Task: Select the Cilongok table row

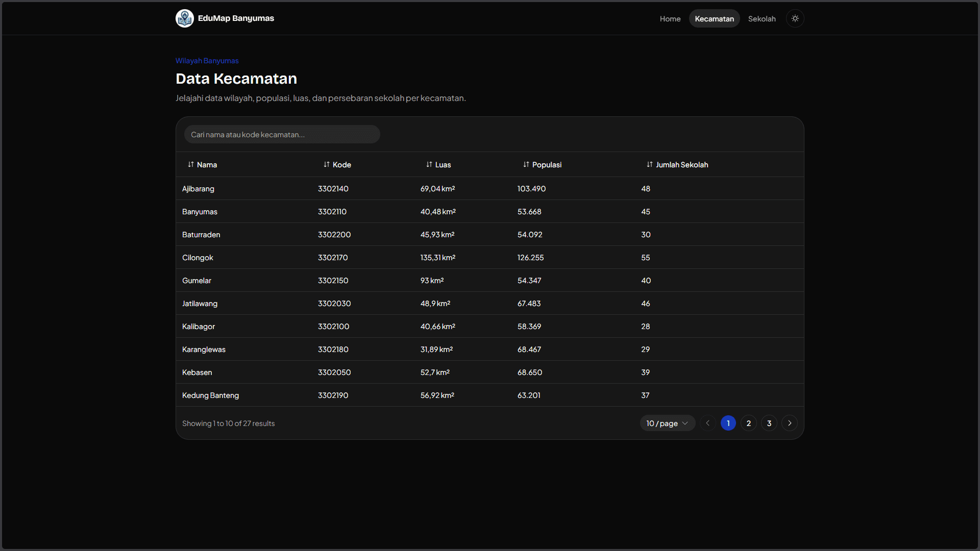Action: (490, 257)
